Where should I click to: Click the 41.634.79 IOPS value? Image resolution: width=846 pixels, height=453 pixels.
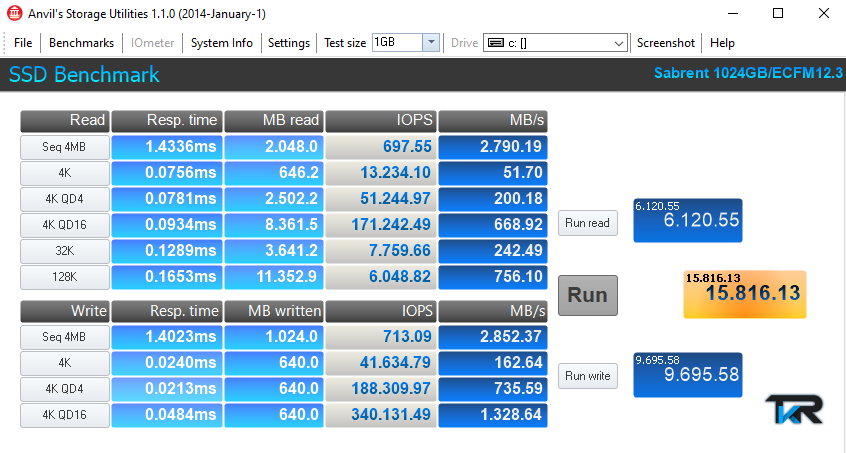coord(380,363)
